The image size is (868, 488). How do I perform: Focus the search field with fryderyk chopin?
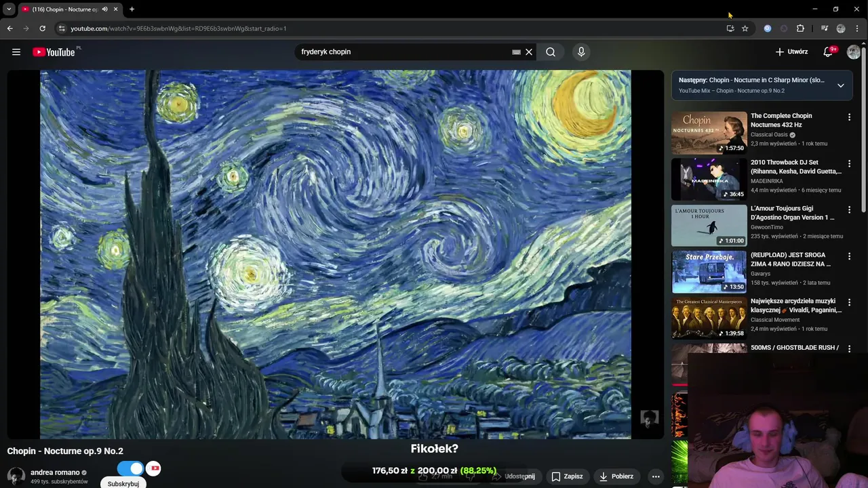(403, 52)
